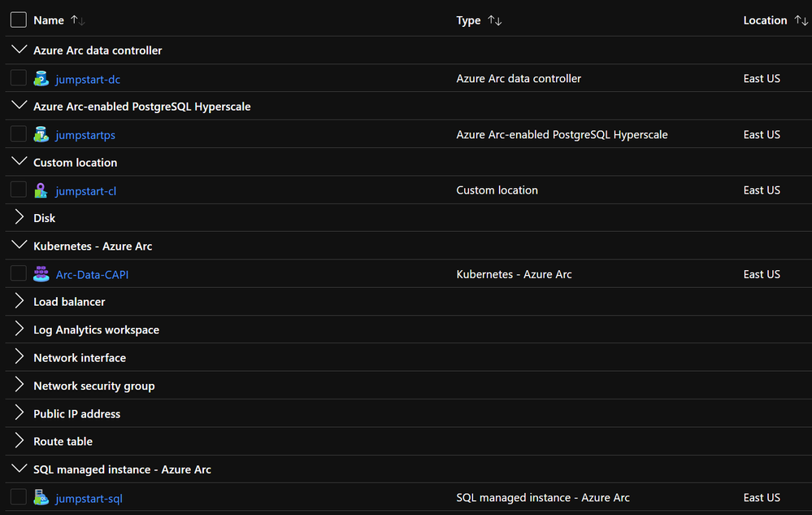Select the checkbox for Arc-Data-CAPI

tap(19, 273)
